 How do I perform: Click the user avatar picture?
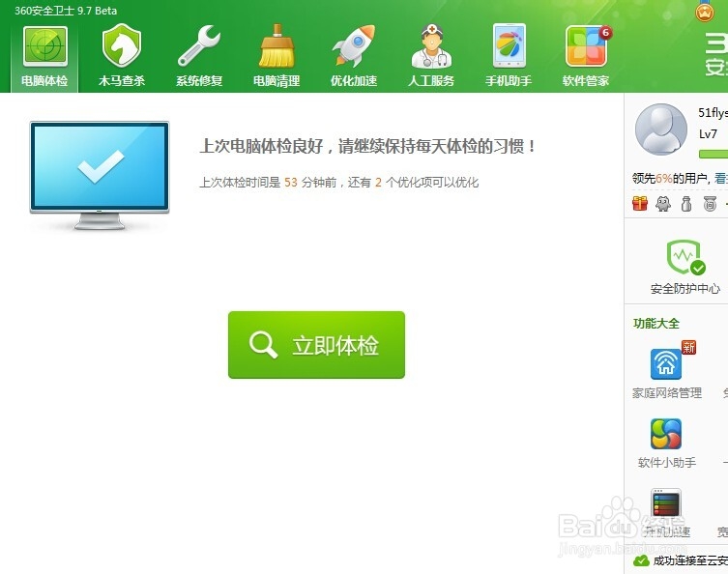click(660, 129)
